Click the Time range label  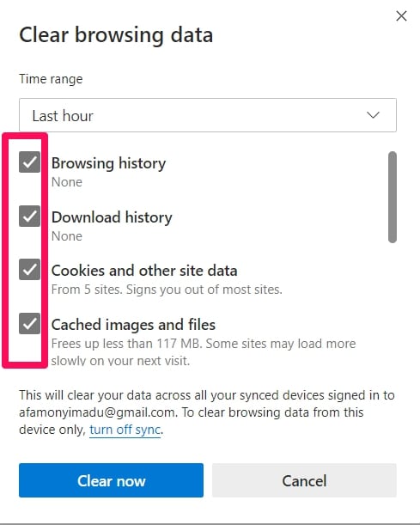click(x=51, y=79)
